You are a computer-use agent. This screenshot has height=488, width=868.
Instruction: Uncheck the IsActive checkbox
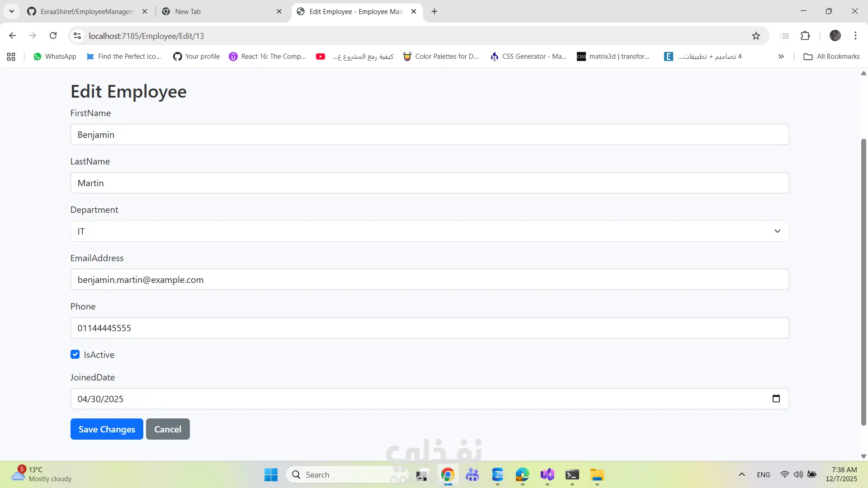75,355
